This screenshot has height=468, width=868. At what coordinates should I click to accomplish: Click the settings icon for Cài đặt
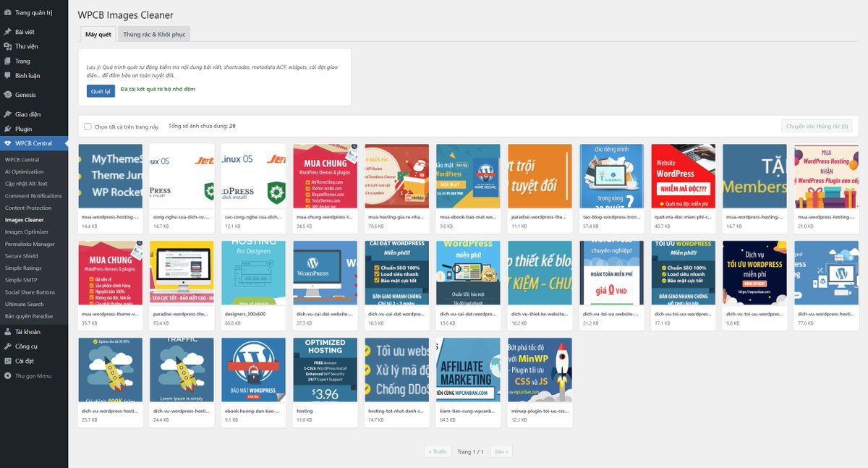click(x=7, y=360)
